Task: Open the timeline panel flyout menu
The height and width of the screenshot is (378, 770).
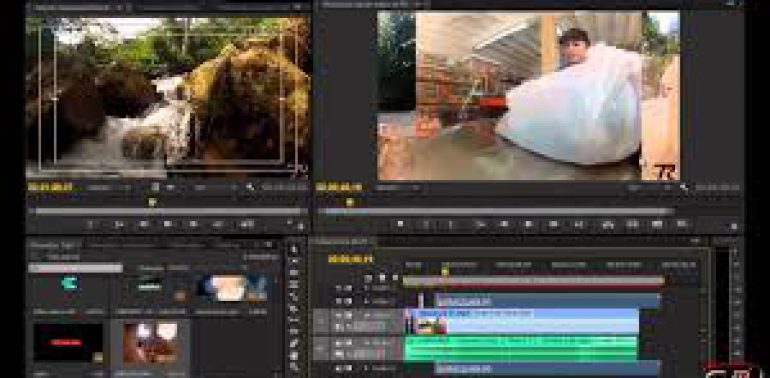Action: click(695, 241)
